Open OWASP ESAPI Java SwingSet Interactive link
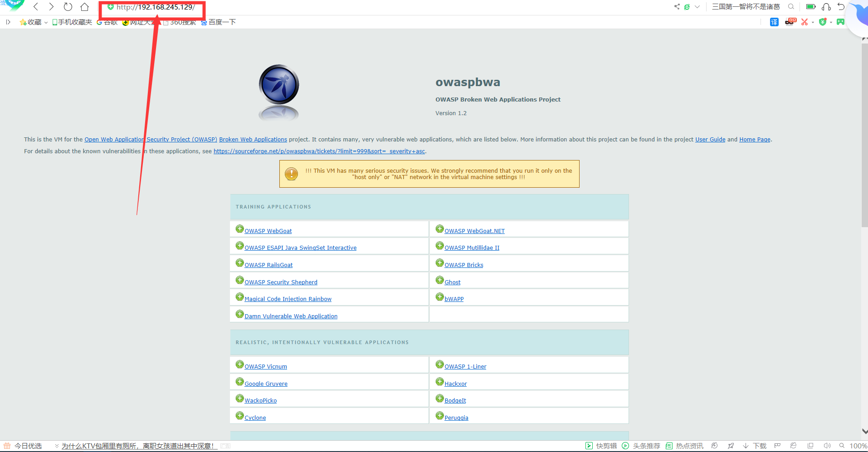The width and height of the screenshot is (868, 452). 300,248
